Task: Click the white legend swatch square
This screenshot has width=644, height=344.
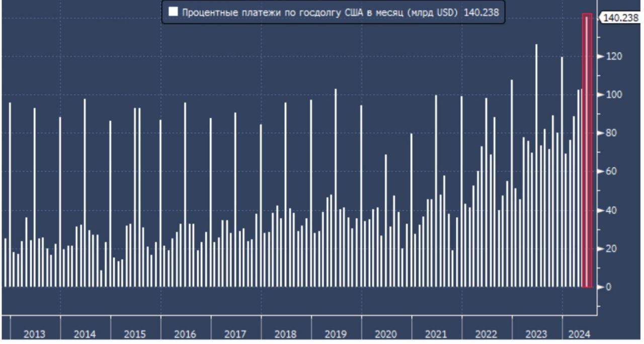Action: [x=173, y=13]
